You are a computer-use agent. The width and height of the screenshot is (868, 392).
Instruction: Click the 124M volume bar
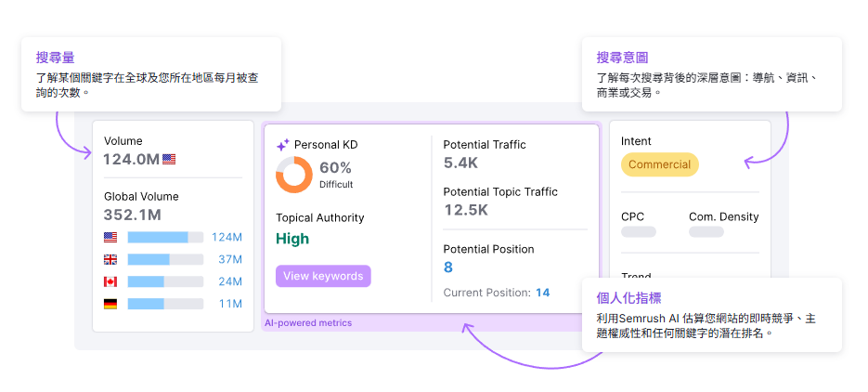tap(165, 238)
